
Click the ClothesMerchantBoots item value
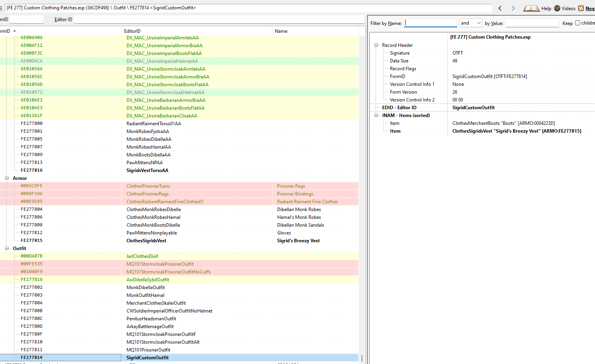[504, 123]
